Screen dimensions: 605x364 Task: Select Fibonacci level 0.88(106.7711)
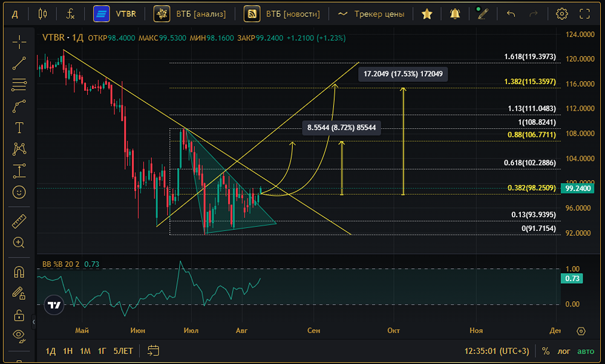(532, 135)
